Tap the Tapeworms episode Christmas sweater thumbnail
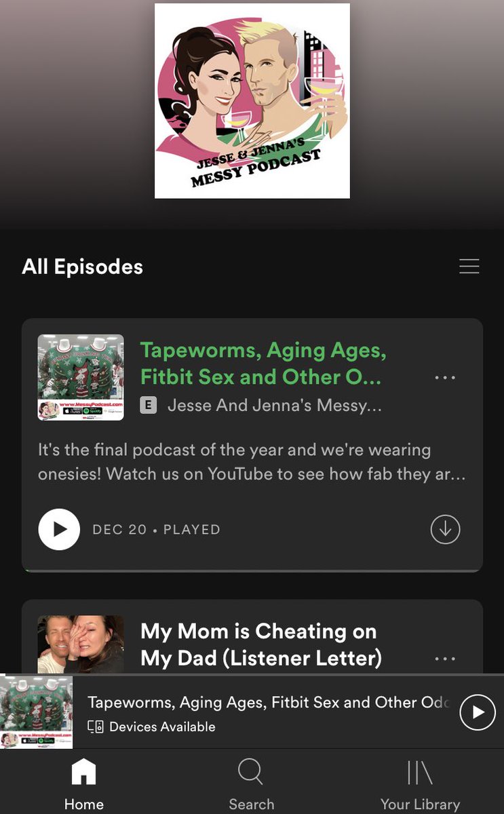The image size is (504, 814). pos(81,377)
